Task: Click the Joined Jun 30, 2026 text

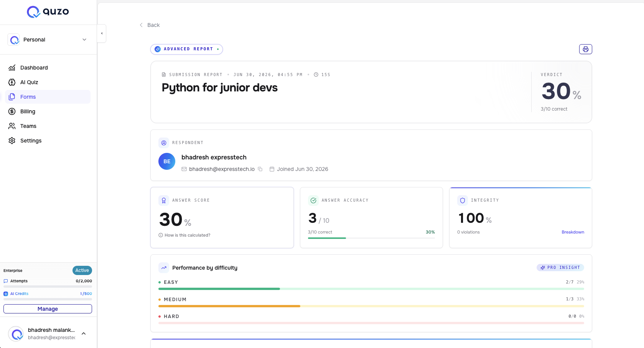Action: click(x=303, y=169)
